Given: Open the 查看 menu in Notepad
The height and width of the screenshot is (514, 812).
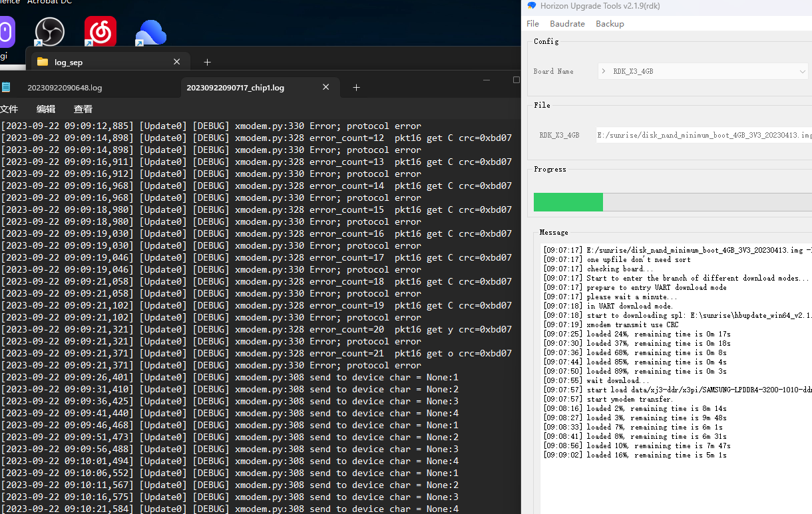Looking at the screenshot, I should [83, 109].
